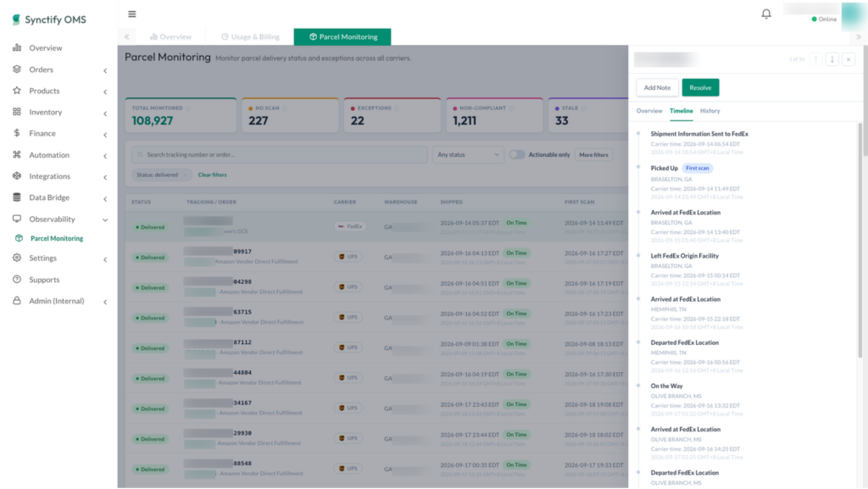This screenshot has height=489, width=868.
Task: Close the parcel detail panel
Action: pos(848,59)
